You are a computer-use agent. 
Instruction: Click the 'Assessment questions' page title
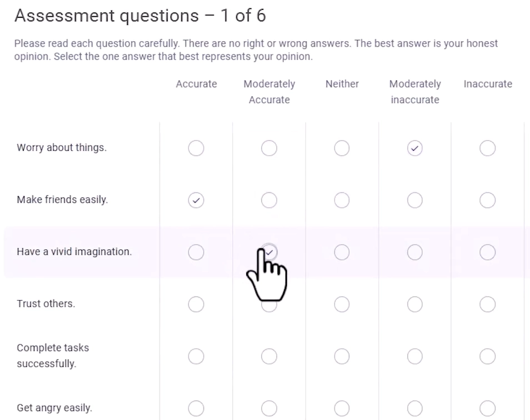(141, 16)
